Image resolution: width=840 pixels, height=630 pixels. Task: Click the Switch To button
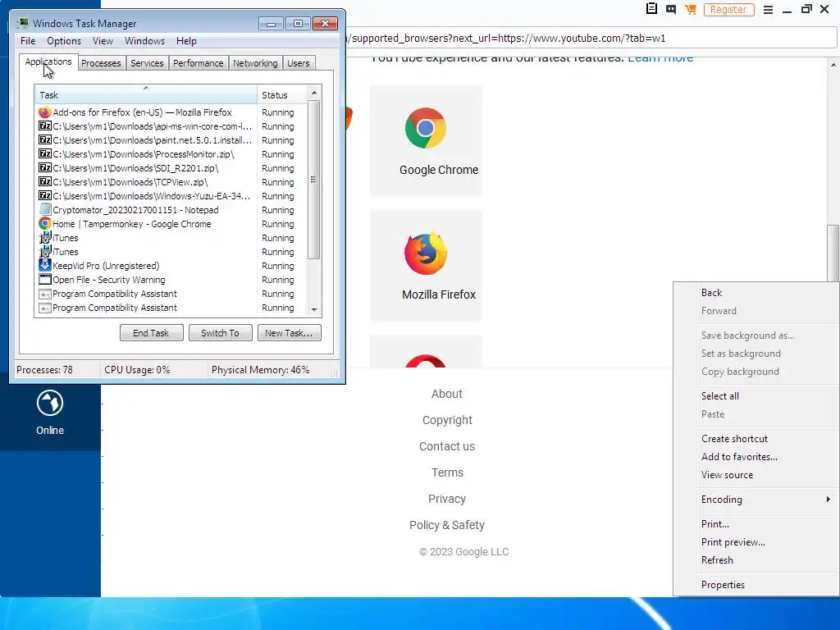tap(220, 333)
